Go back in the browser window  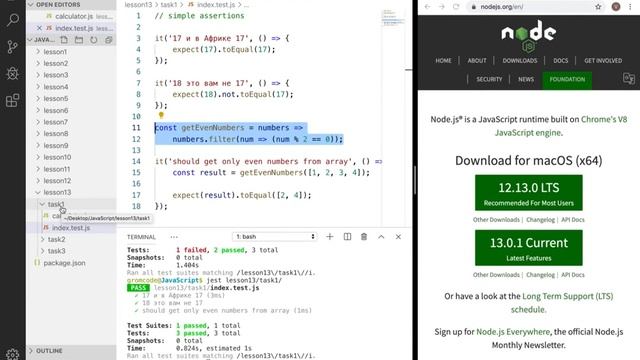[x=427, y=7]
